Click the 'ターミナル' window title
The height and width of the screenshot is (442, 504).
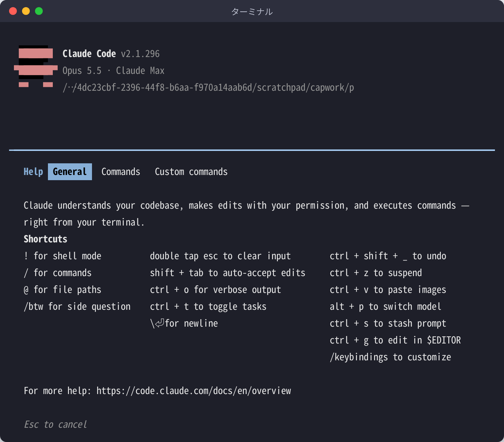tap(252, 12)
